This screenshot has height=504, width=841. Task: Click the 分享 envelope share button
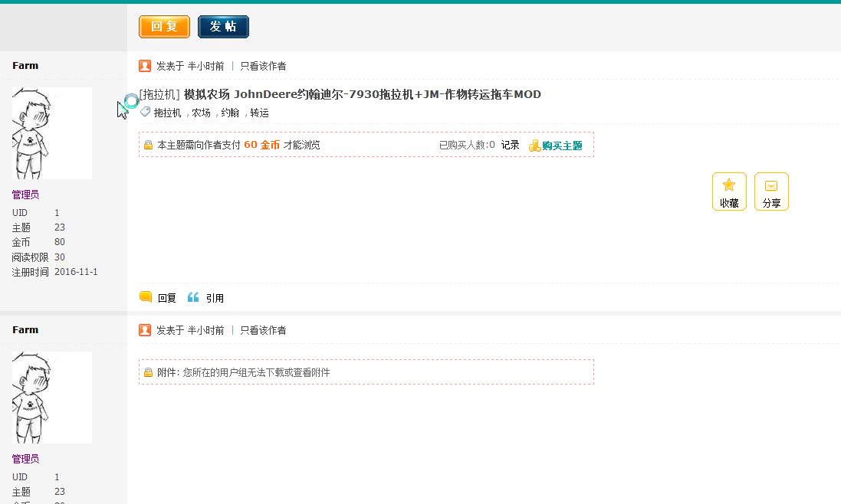pos(771,191)
